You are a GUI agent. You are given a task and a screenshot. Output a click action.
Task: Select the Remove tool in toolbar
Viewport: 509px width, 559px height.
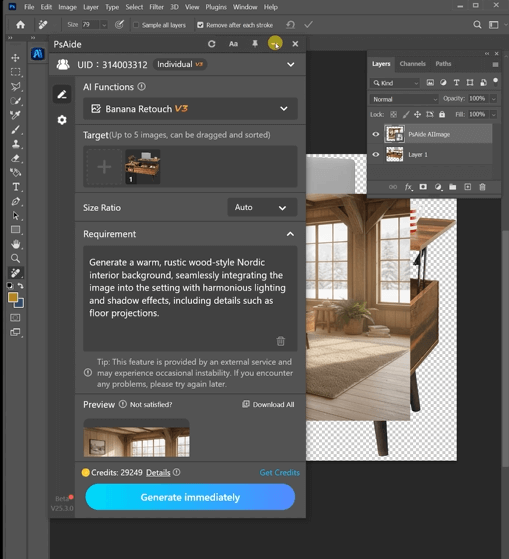tap(15, 273)
